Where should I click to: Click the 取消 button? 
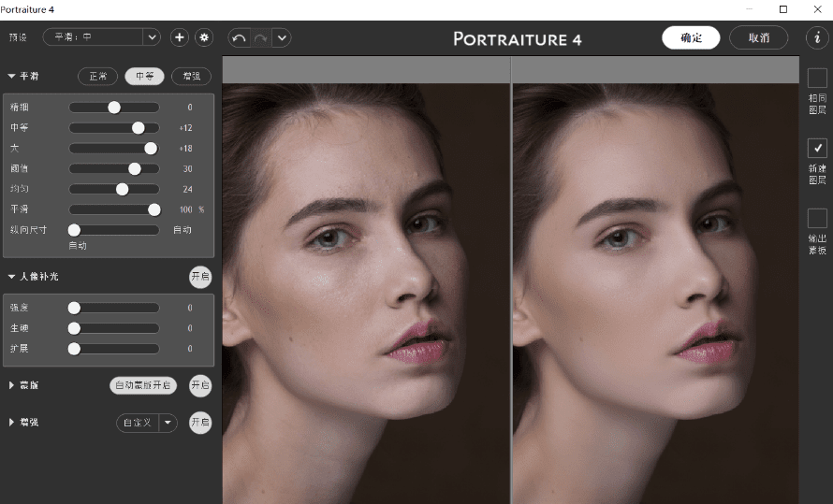[758, 37]
